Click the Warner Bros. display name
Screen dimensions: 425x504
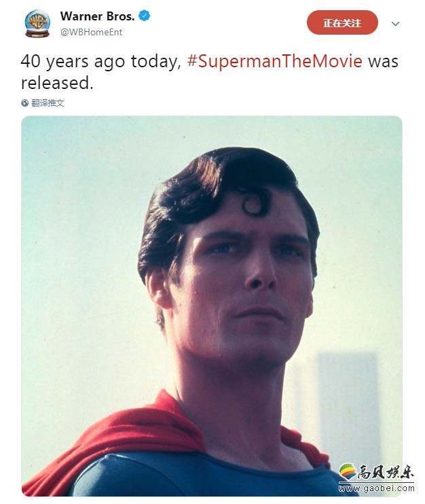click(97, 16)
